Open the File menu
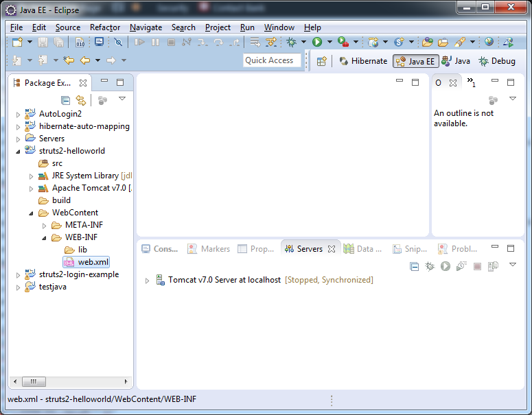The width and height of the screenshot is (532, 415). 16,27
